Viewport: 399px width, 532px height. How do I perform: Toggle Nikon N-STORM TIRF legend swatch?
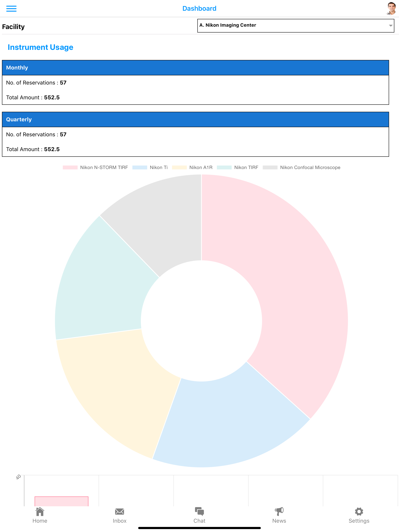point(70,167)
